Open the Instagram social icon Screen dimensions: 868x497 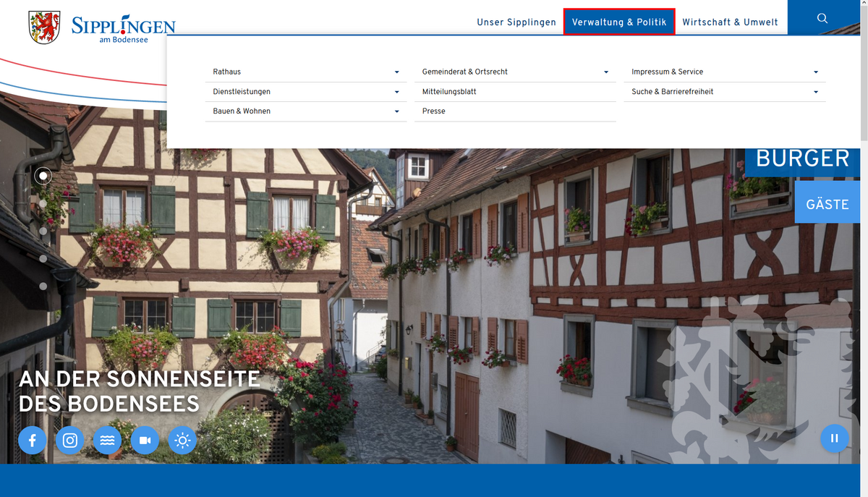pyautogui.click(x=70, y=440)
